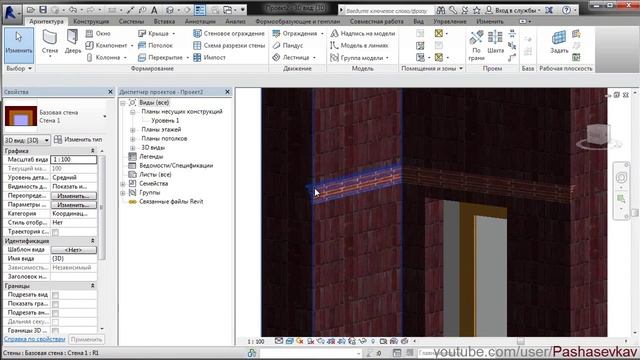Click the Масштаб вида 1:100 field
640x360 pixels.
73,159
